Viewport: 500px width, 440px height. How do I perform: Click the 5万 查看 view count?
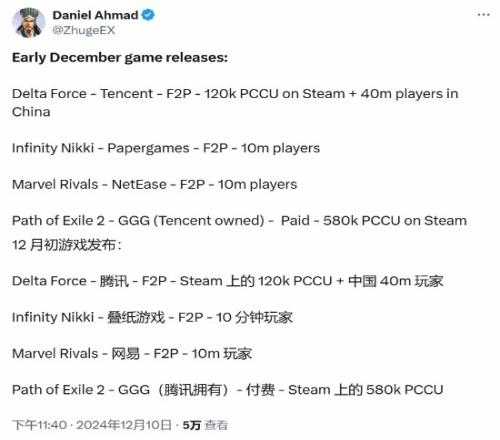[x=205, y=425]
